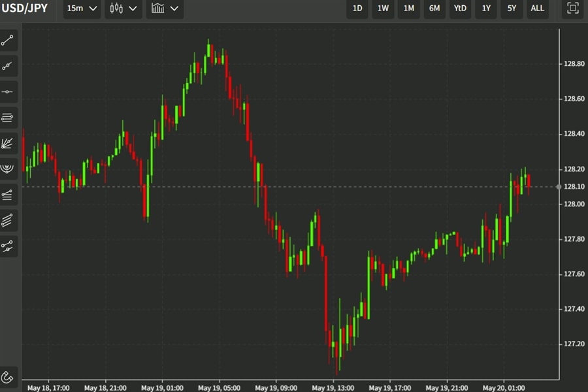Select the horizontal line drawing tool
The height and width of the screenshot is (392, 588).
pos(8,92)
